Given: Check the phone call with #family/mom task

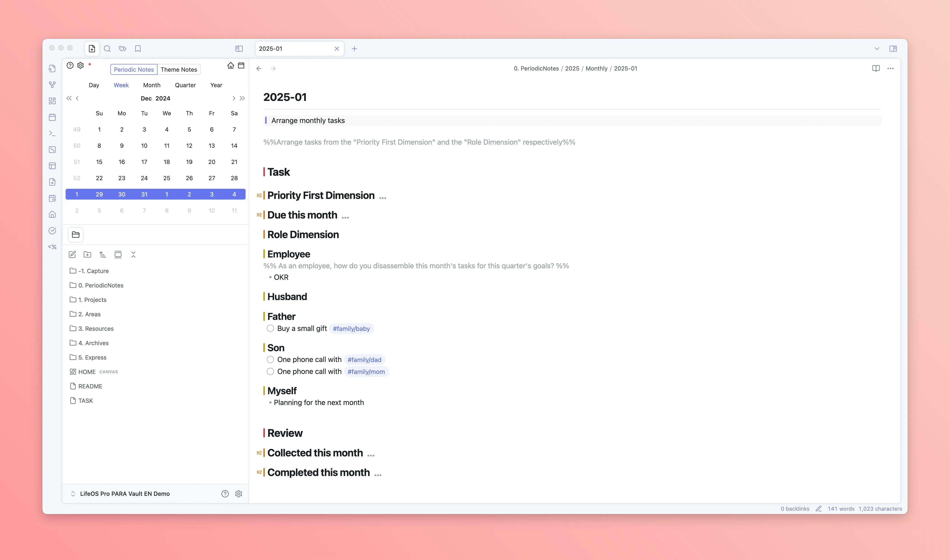Looking at the screenshot, I should (x=270, y=372).
